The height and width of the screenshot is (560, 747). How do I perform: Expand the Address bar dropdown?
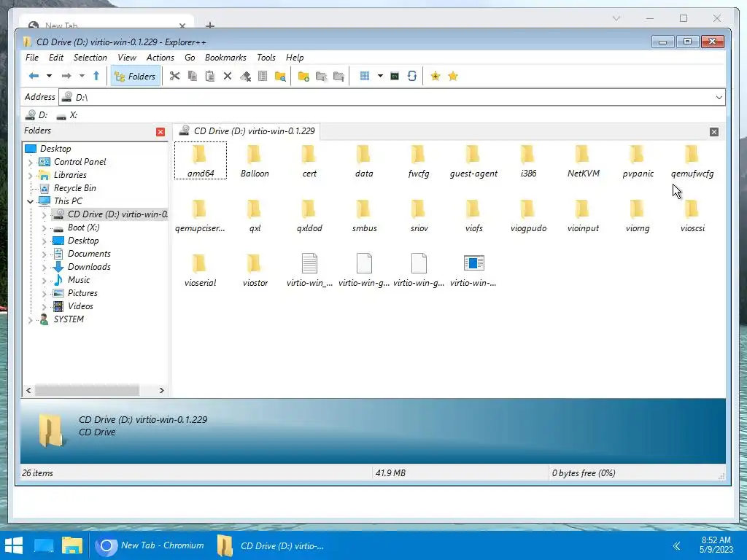[x=719, y=98]
